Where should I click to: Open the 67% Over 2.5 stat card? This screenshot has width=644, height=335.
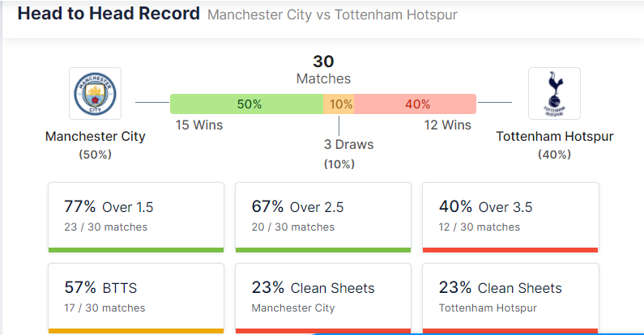click(x=323, y=217)
